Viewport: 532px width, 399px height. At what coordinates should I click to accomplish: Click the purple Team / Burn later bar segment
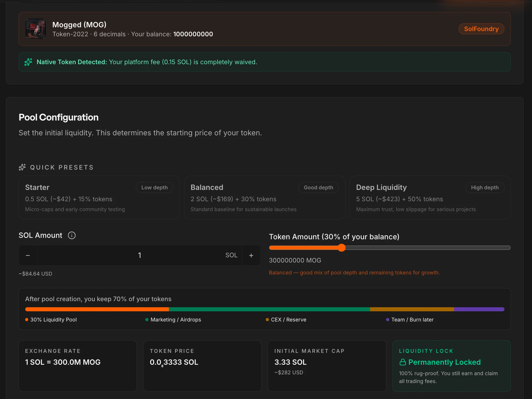479,309
